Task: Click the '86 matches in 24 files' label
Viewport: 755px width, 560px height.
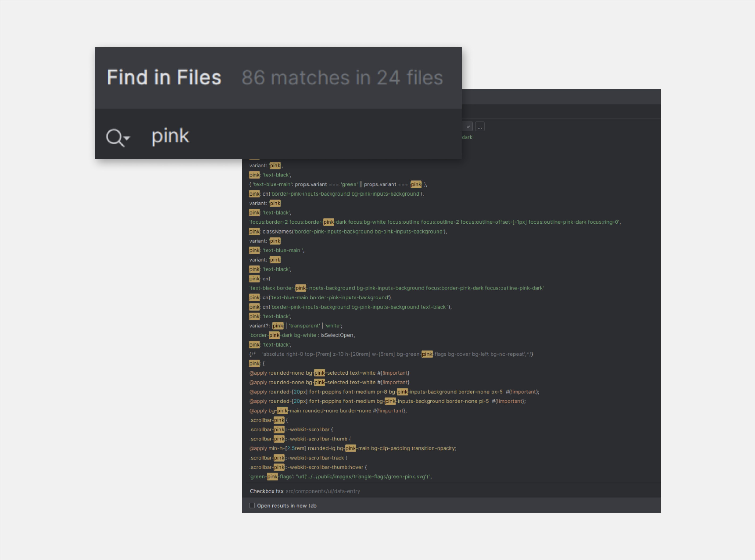Action: (x=342, y=78)
